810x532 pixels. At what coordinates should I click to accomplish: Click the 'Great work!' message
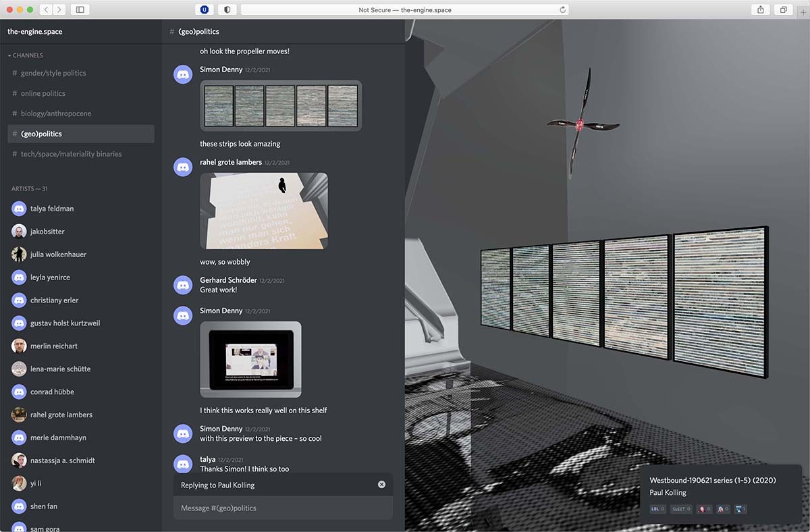pyautogui.click(x=219, y=290)
